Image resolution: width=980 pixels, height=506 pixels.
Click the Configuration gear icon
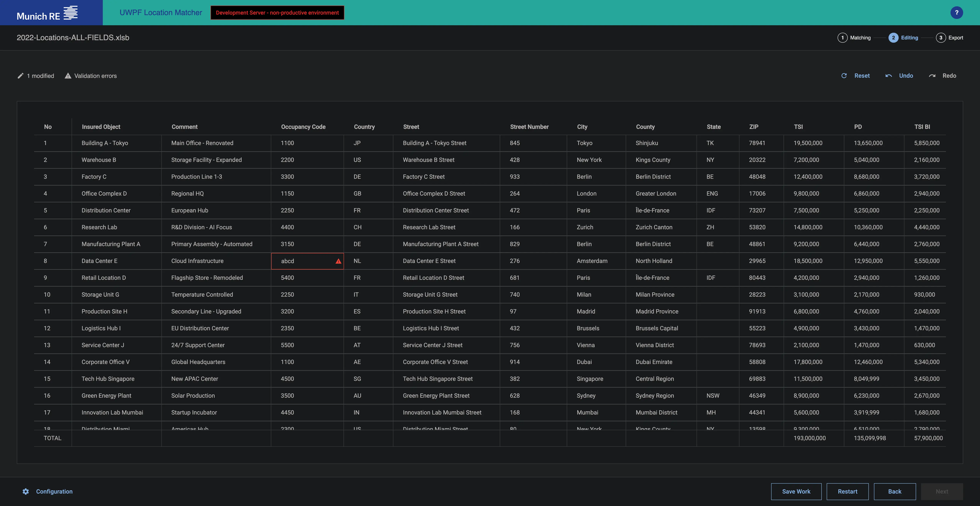coord(25,491)
